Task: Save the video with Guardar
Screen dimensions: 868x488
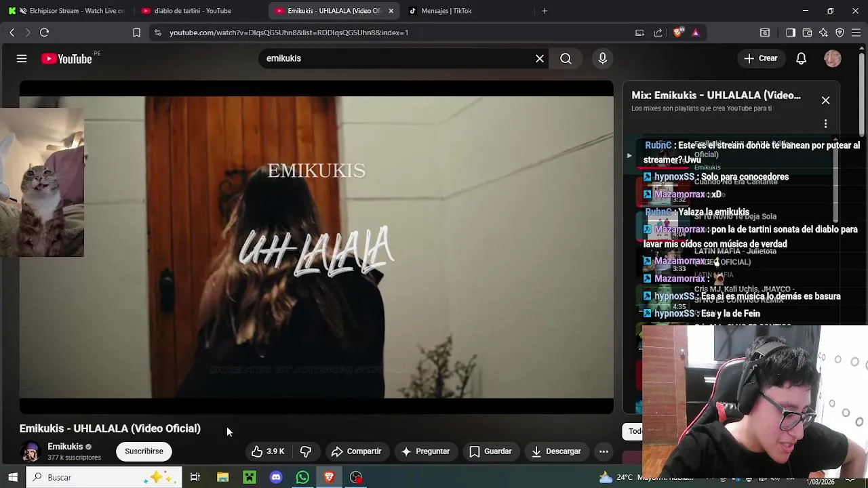Action: 491,451
